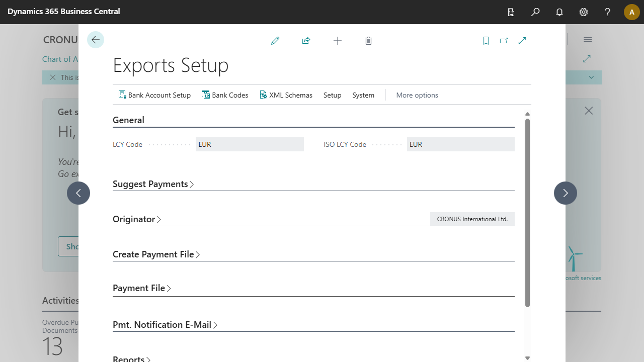Open the share icon in the header

click(x=306, y=41)
